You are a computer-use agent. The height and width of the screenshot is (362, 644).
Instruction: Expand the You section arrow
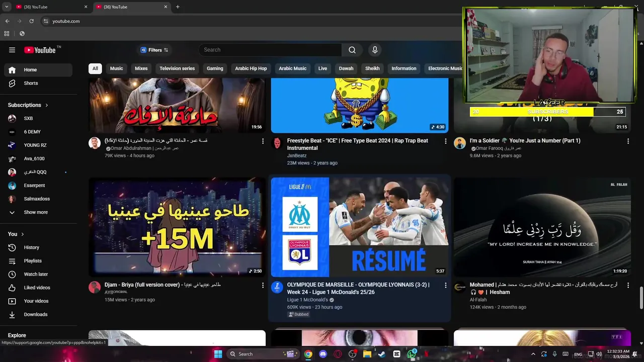[x=23, y=234]
